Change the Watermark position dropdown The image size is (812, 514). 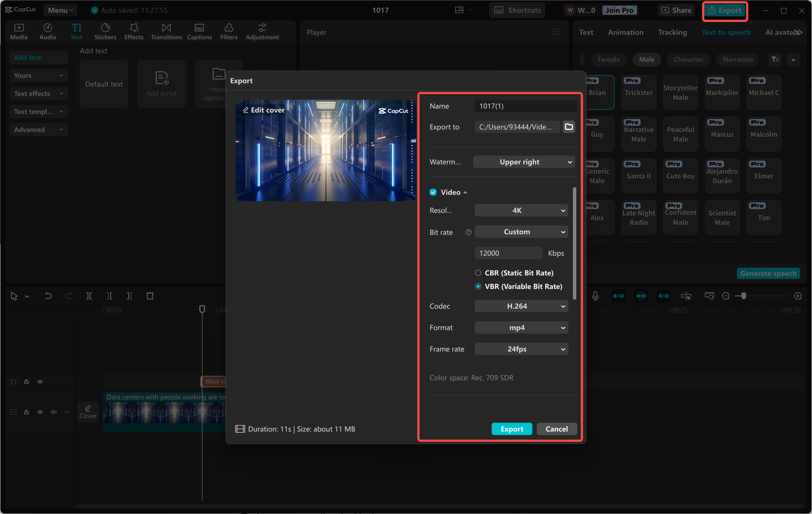[x=524, y=162]
